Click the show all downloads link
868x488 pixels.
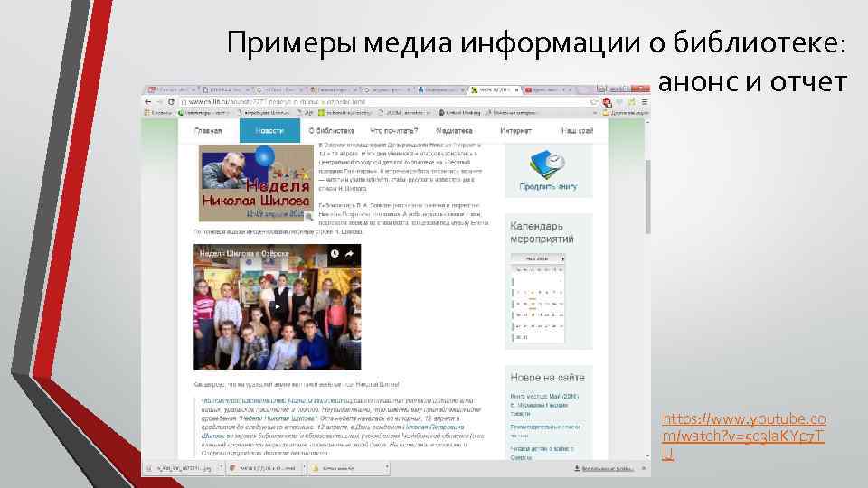point(605,469)
